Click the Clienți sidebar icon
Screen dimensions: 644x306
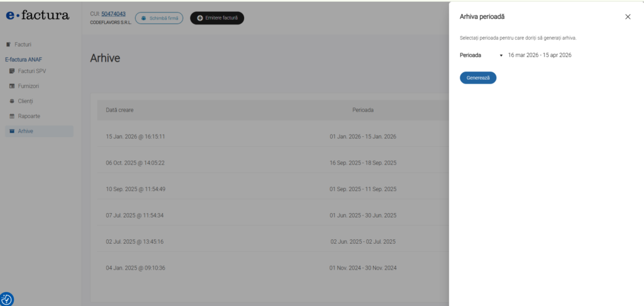tap(12, 101)
